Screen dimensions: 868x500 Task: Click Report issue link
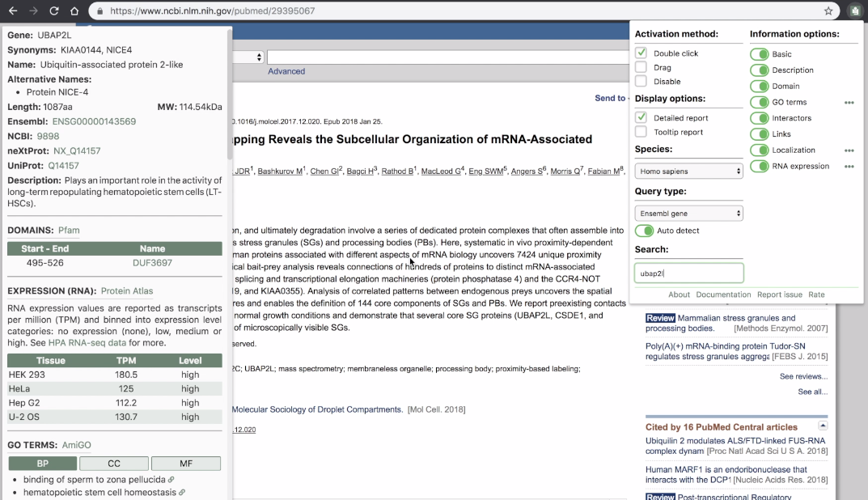point(780,294)
